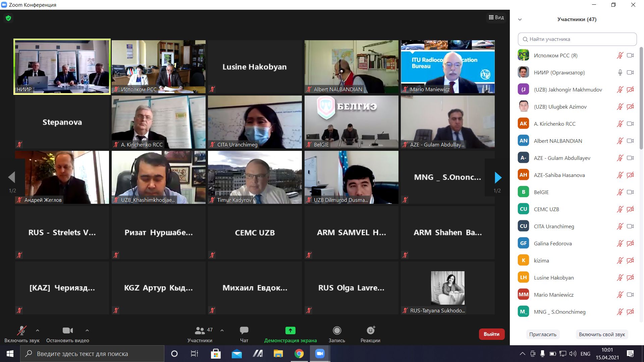644x362 pixels.
Task: Open Windows notification center icon
Action: click(x=630, y=354)
